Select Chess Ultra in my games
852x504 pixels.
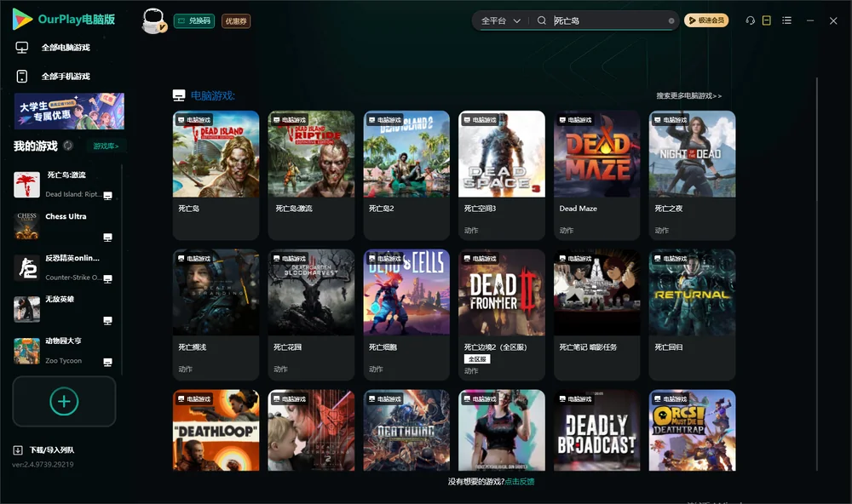point(64,226)
